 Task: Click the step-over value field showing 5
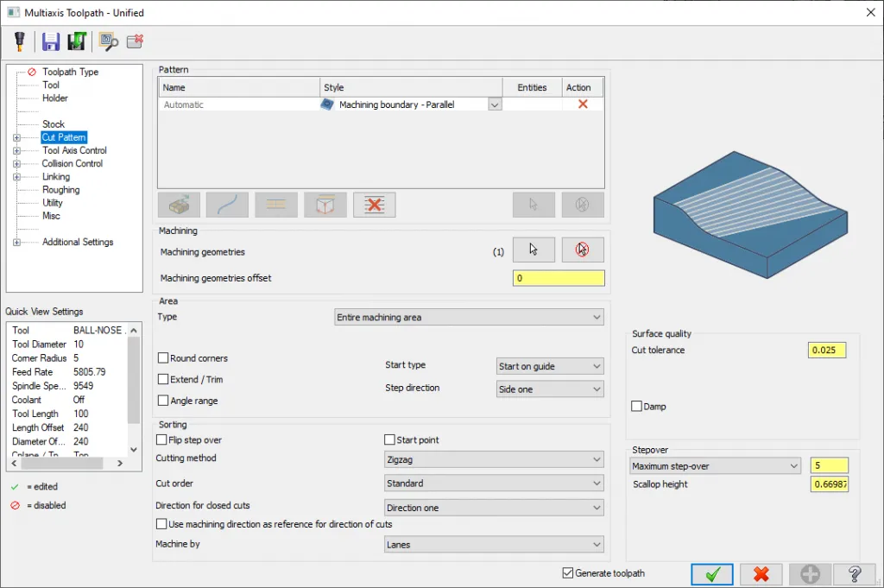coord(830,465)
